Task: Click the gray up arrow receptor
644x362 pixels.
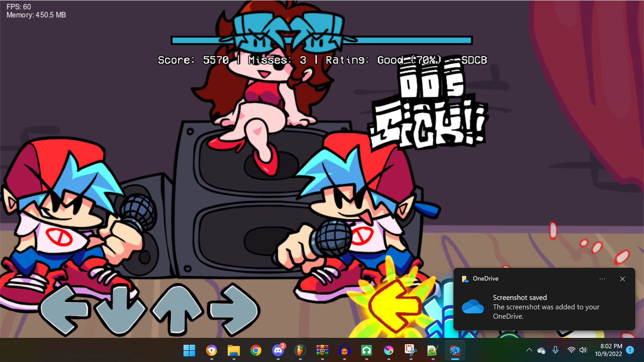Action: 177,310
